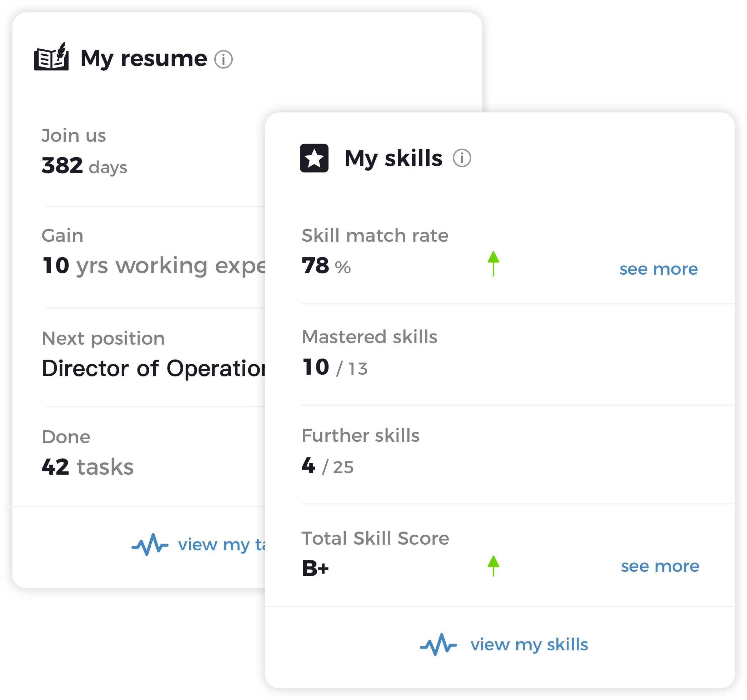Click green up arrow for Total Skill Score

click(x=493, y=566)
